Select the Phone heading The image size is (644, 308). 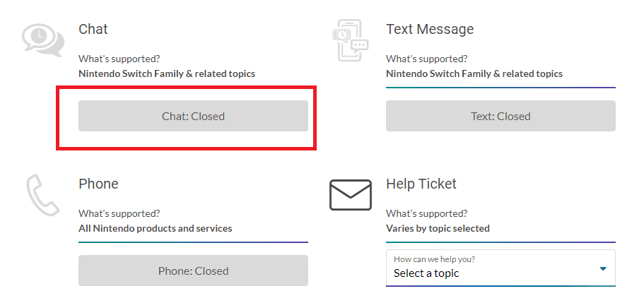coord(98,184)
